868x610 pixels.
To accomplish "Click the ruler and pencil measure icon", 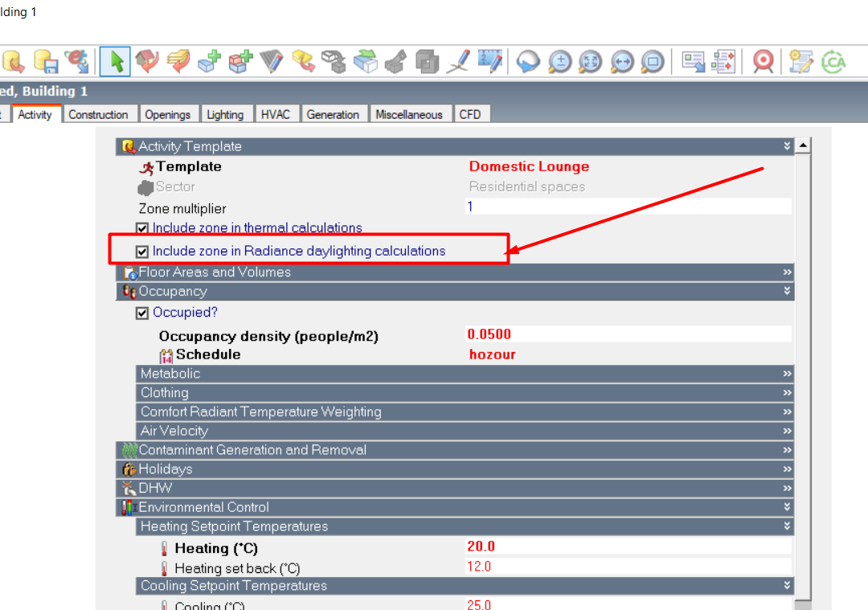I will coord(490,61).
